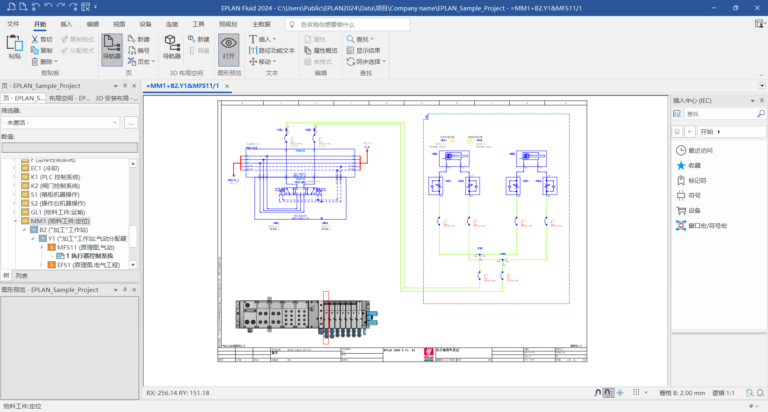Click the Insert Center home icon

677,132
